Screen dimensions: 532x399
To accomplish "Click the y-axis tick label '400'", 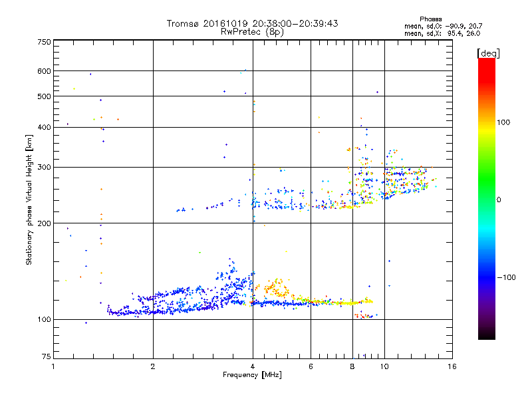I will (44, 127).
